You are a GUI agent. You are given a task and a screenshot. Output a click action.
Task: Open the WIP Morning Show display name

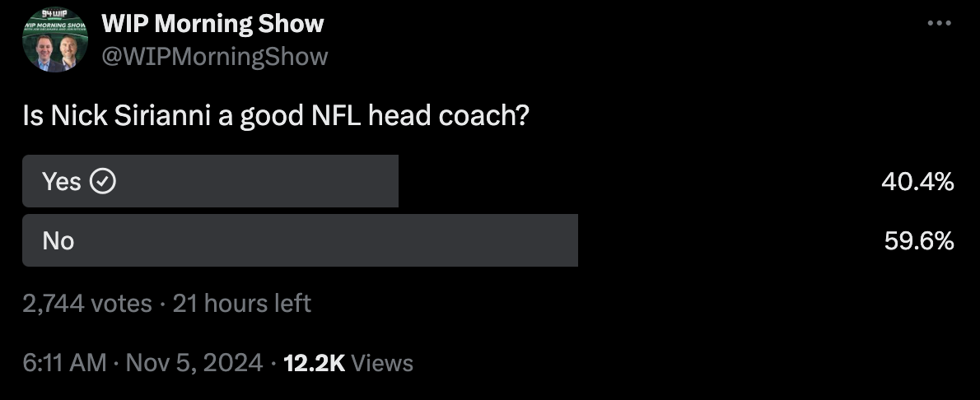pyautogui.click(x=212, y=24)
